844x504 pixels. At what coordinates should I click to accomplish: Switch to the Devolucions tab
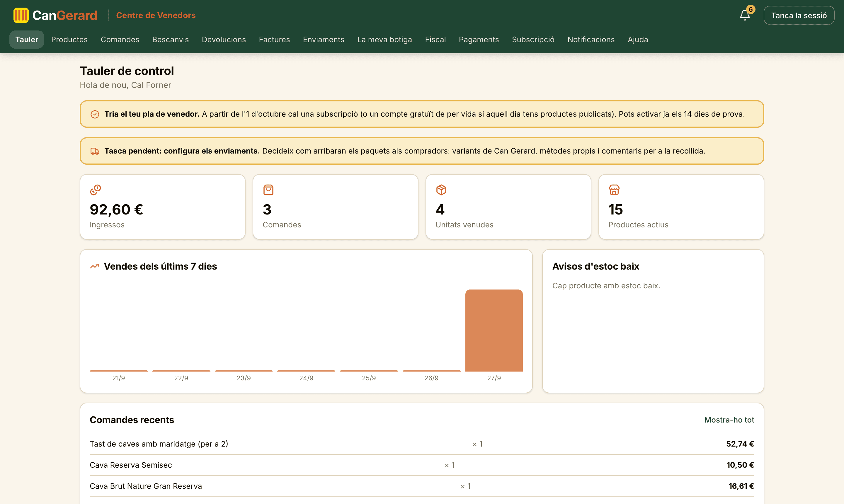[x=224, y=40]
